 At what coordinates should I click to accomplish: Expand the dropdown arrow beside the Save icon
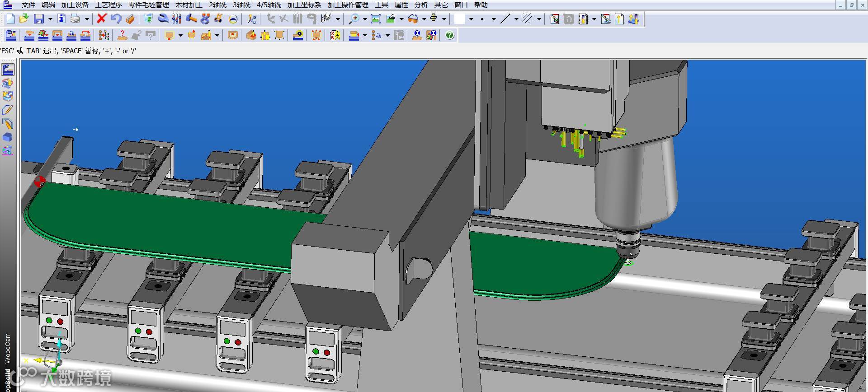point(50,19)
